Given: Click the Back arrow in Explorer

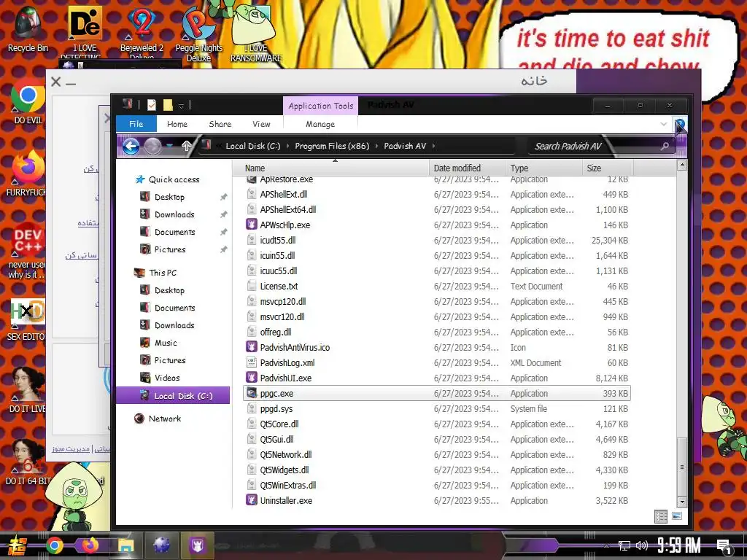Looking at the screenshot, I should click(x=131, y=146).
